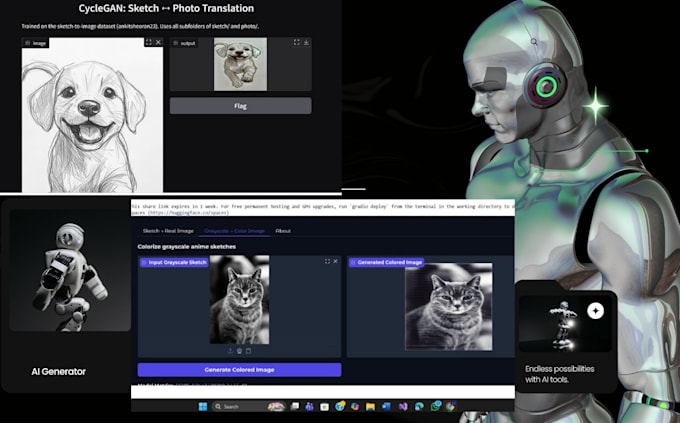Expand the CycleGAN input image to fullscreen
The image size is (680, 423).
(148, 42)
